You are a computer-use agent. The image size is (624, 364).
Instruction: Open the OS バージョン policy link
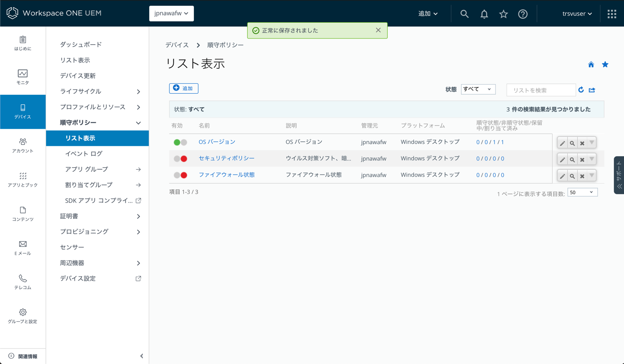[x=217, y=142]
